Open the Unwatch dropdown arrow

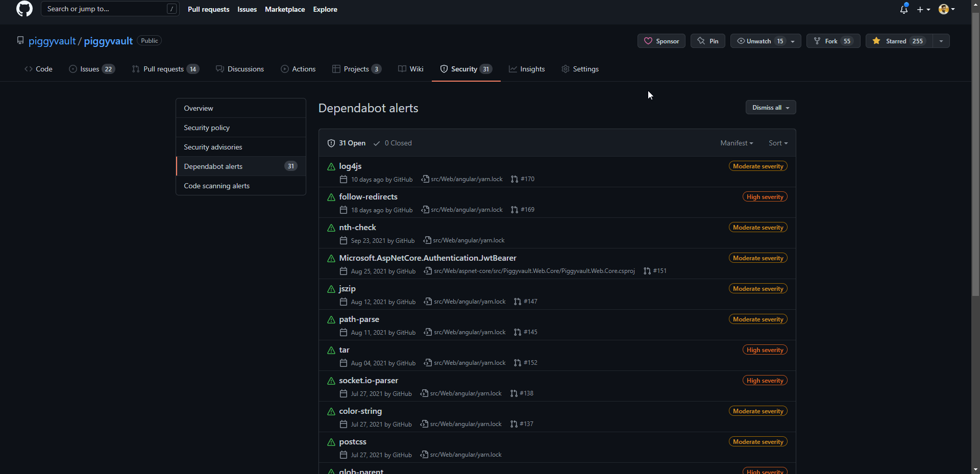pos(792,41)
